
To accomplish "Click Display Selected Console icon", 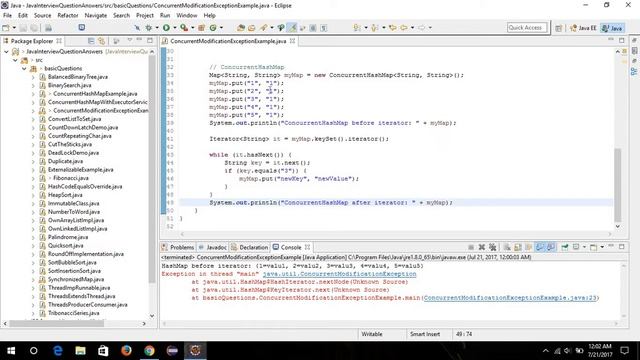I will (x=576, y=247).
